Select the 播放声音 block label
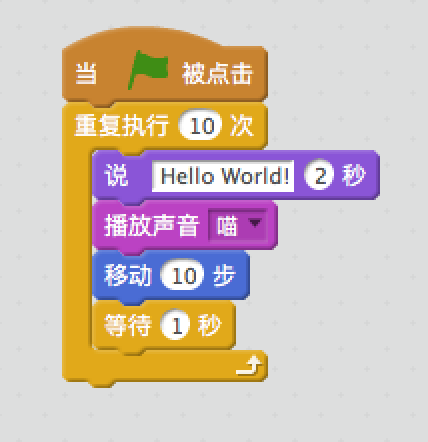The image size is (428, 442). (152, 225)
